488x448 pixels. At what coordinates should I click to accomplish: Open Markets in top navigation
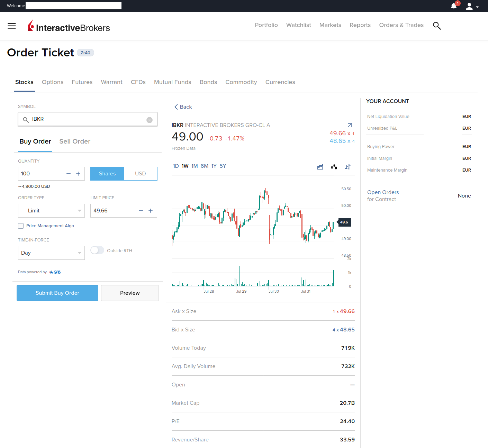click(x=330, y=25)
